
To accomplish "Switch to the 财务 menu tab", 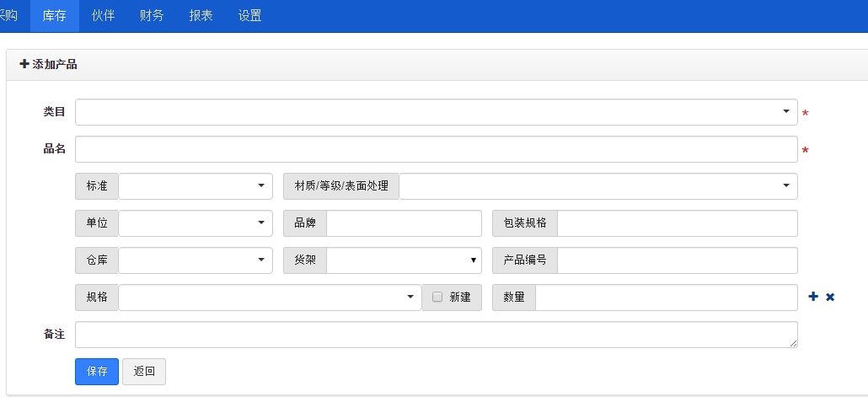I will (x=152, y=15).
